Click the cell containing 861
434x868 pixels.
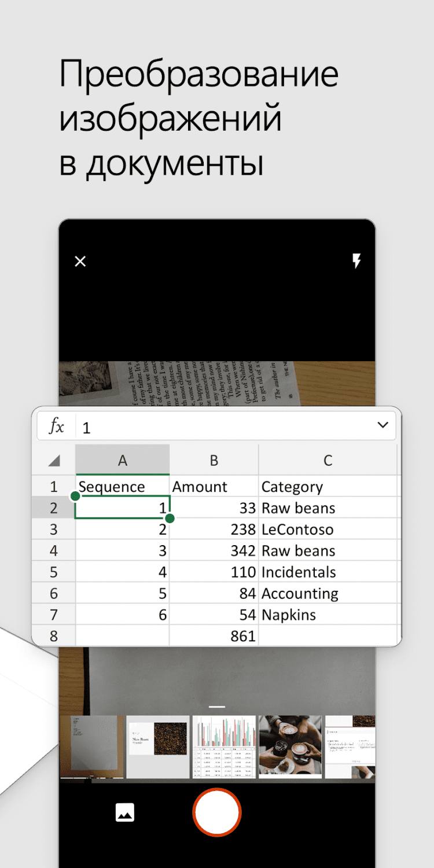click(x=214, y=636)
